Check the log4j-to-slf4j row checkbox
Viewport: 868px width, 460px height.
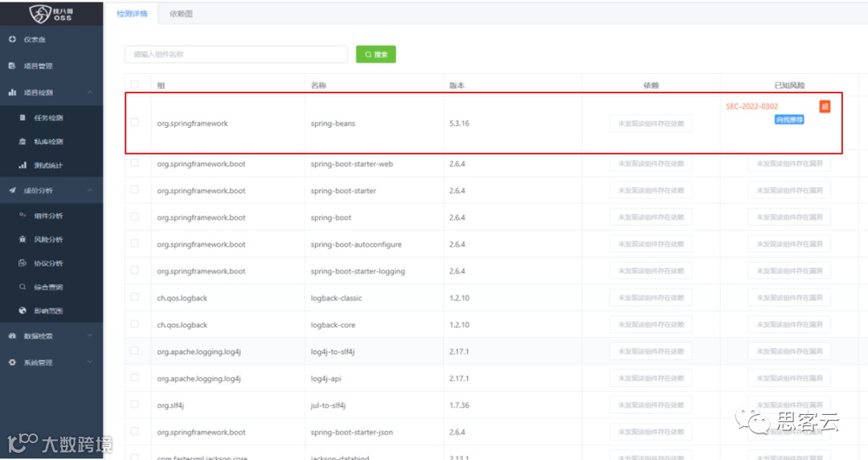click(x=134, y=351)
